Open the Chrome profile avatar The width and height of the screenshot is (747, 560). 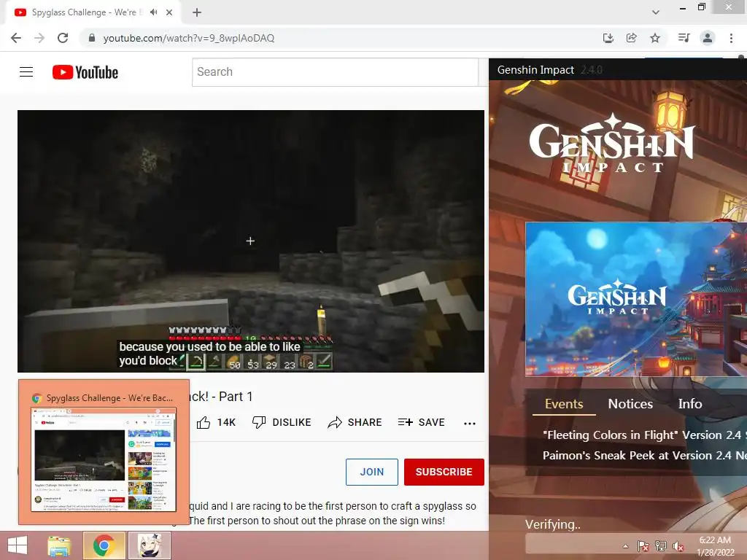(708, 38)
